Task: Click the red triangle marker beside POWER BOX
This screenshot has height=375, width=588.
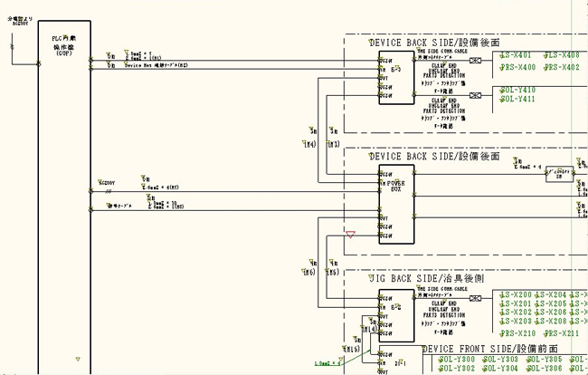Action: (350, 235)
